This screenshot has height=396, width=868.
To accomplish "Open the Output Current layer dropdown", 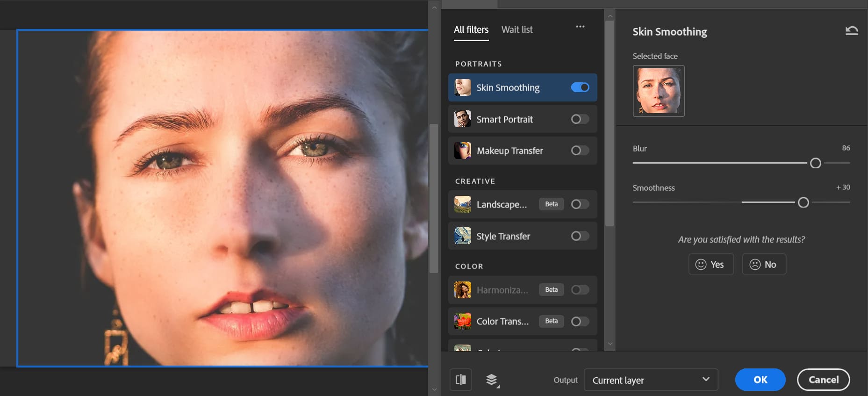I will 651,380.
